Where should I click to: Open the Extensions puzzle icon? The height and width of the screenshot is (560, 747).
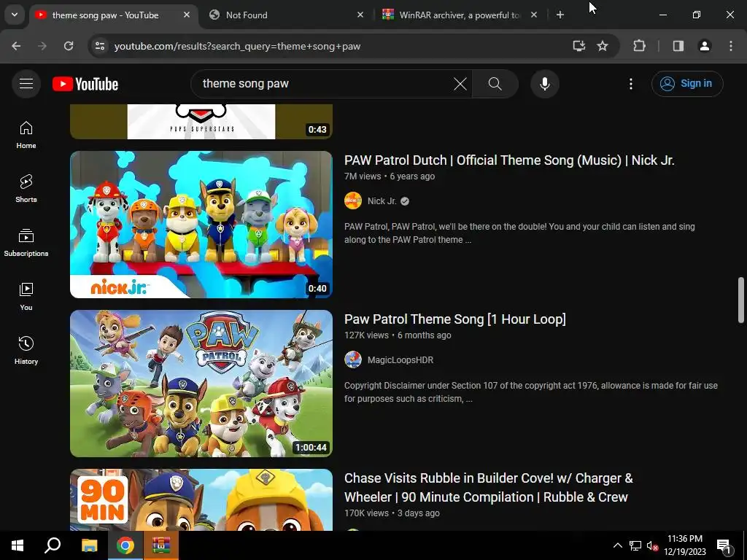639,46
